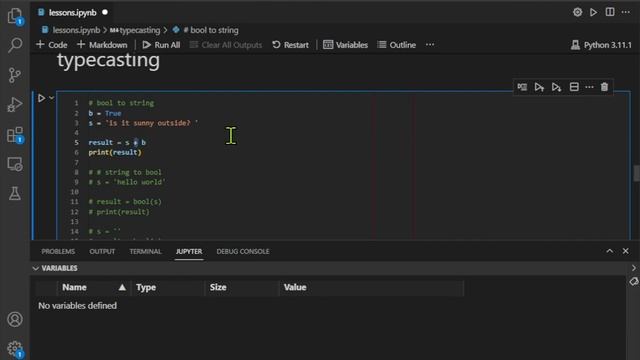Delete the current cell with trash icon

[604, 87]
